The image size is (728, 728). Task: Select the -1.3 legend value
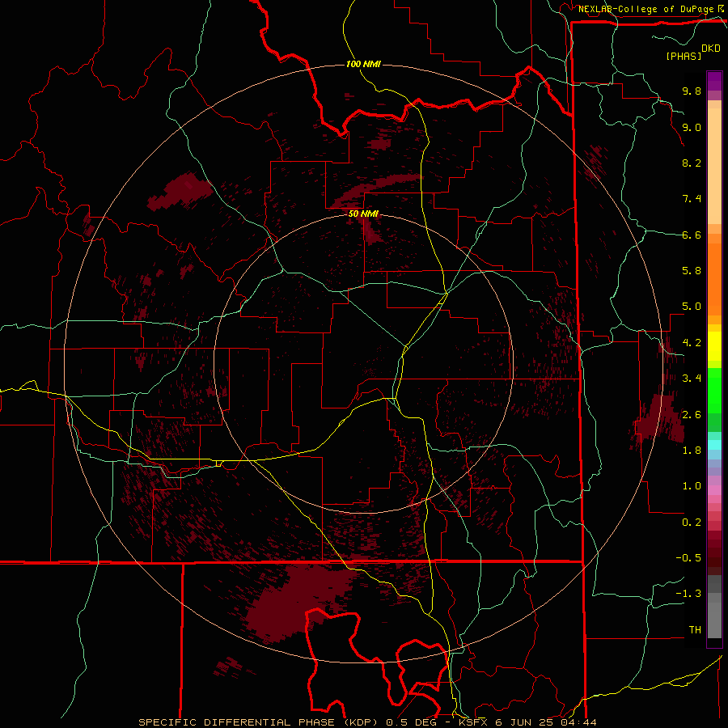click(688, 594)
